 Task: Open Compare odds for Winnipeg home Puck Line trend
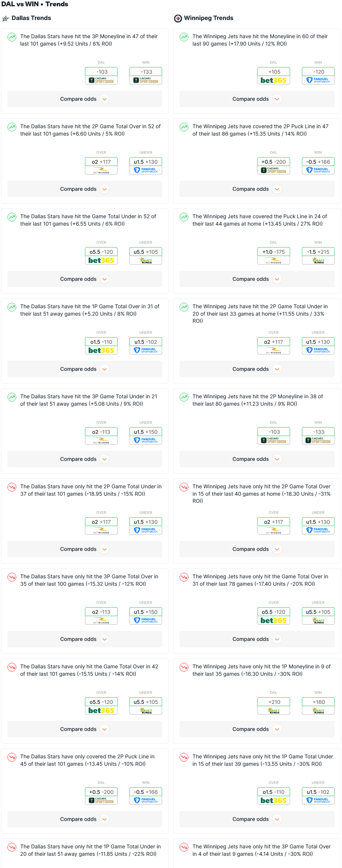257,279
